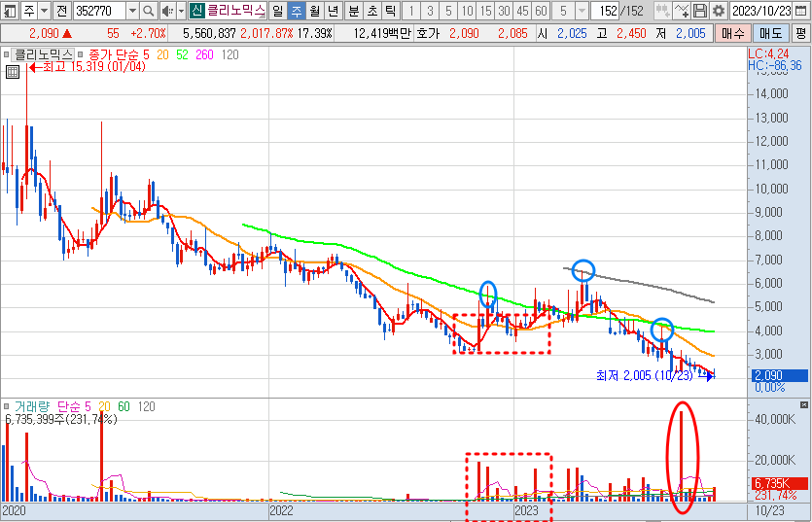Viewport: 812px width, 522px height.
Task: Click the 2022 label on the time axis
Action: pyautogui.click(x=281, y=510)
